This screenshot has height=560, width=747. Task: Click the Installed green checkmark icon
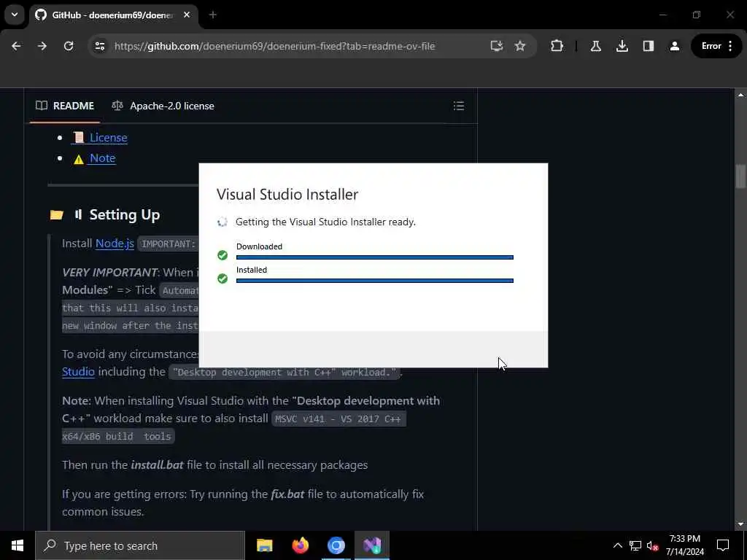[x=222, y=279]
